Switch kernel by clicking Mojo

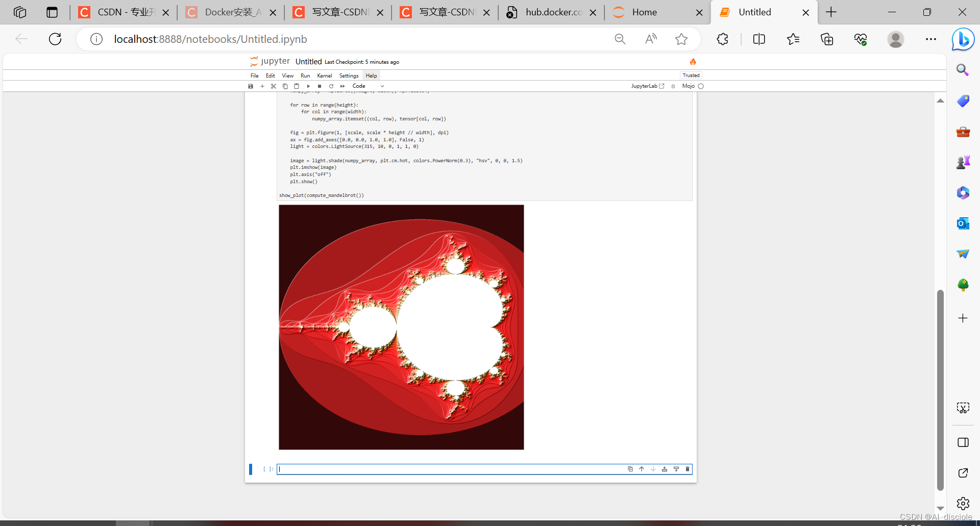(689, 86)
